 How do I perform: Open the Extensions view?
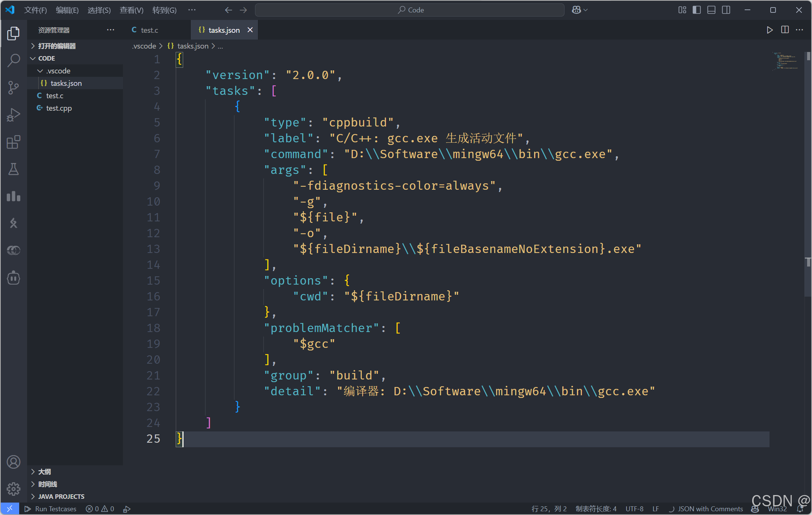click(x=14, y=142)
